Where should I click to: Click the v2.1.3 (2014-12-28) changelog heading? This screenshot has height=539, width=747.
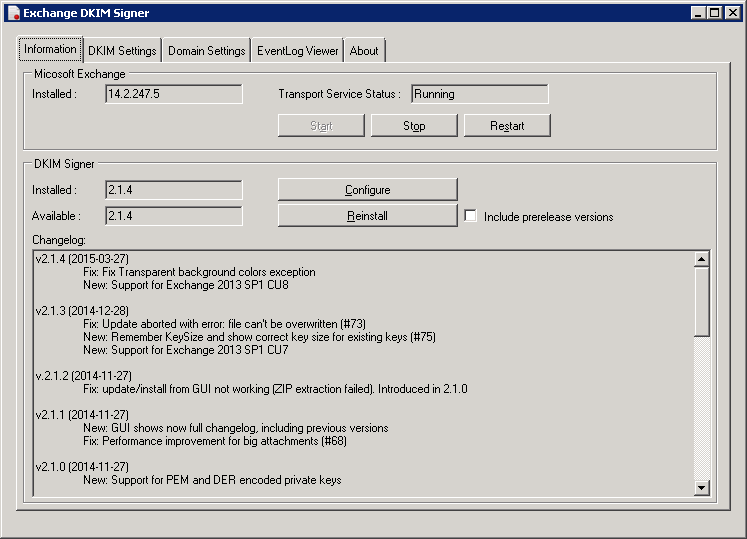(82, 311)
